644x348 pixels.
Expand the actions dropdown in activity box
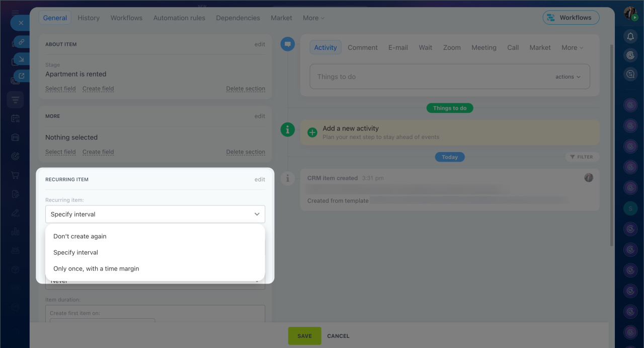click(x=568, y=77)
